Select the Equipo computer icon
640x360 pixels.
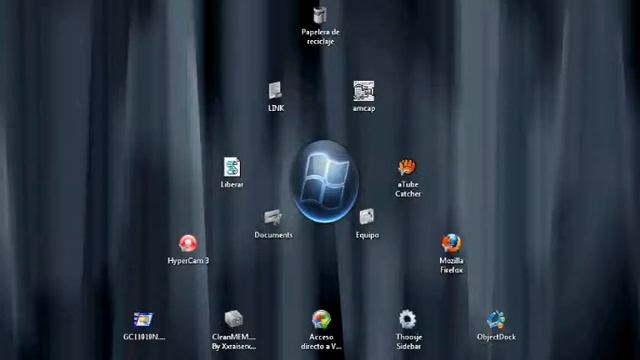(367, 217)
